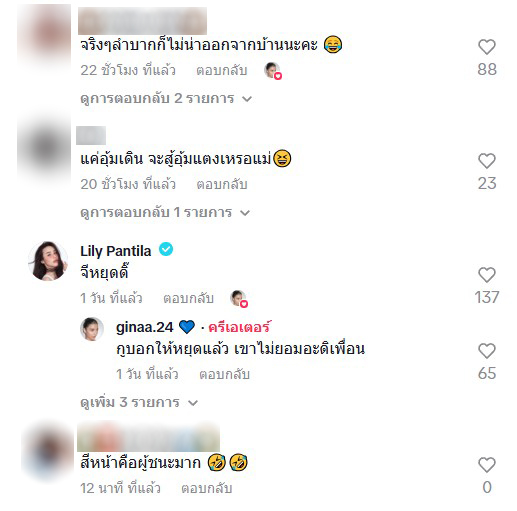The height and width of the screenshot is (511, 517).
Task: Expand the 2 replies list
Action: tap(166, 99)
